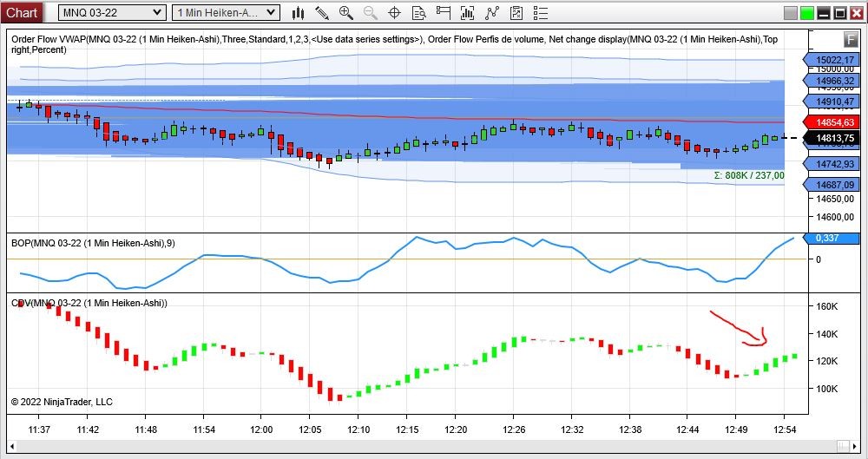868x459 pixels.
Task: Open the data series icon
Action: tap(467, 13)
